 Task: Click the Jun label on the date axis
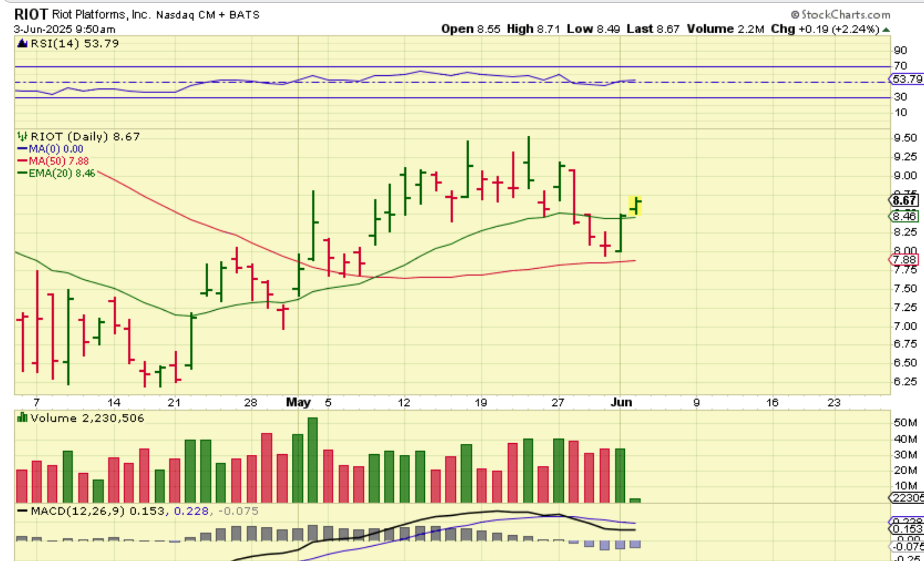621,403
